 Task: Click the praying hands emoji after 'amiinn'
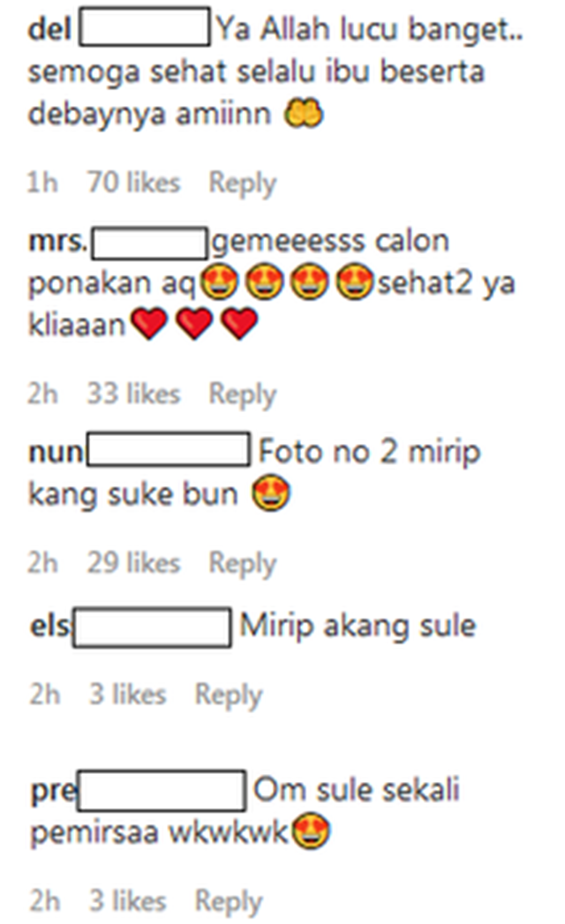tap(304, 113)
